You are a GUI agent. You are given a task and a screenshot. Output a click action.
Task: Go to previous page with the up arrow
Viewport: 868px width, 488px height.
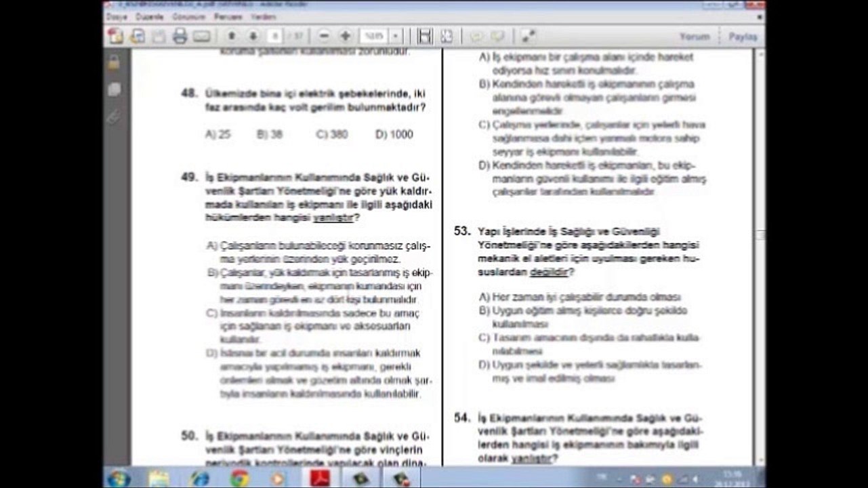pos(232,36)
